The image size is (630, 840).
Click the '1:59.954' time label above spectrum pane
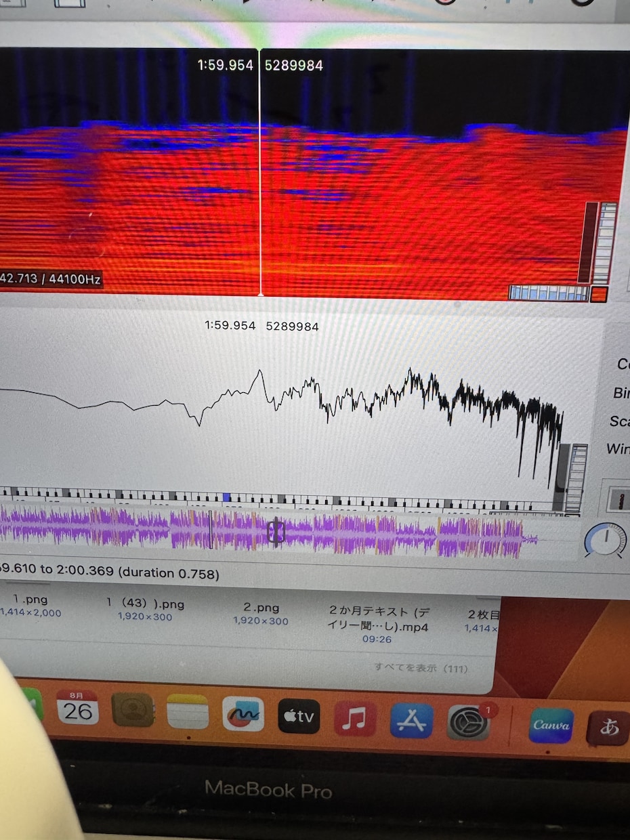click(x=230, y=326)
